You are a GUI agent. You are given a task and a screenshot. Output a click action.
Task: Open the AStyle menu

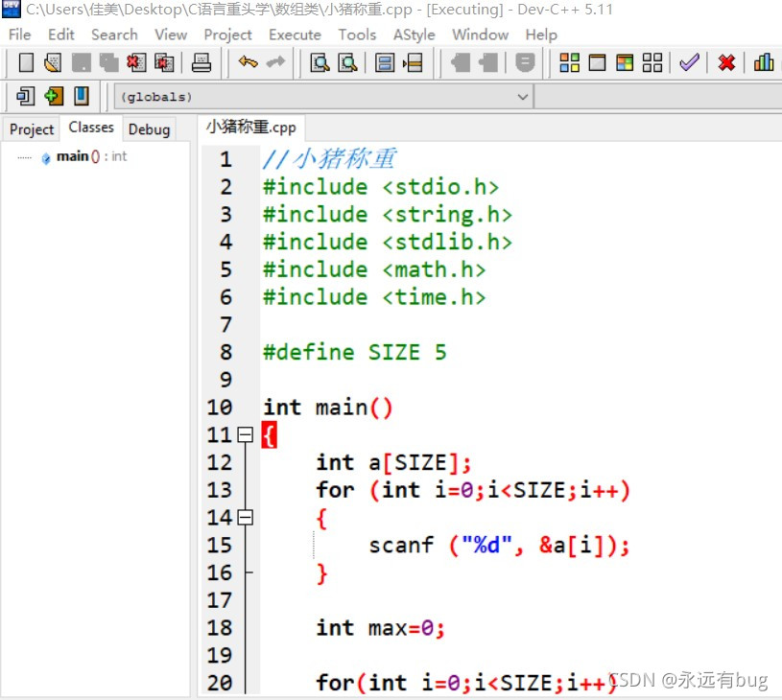pyautogui.click(x=414, y=35)
